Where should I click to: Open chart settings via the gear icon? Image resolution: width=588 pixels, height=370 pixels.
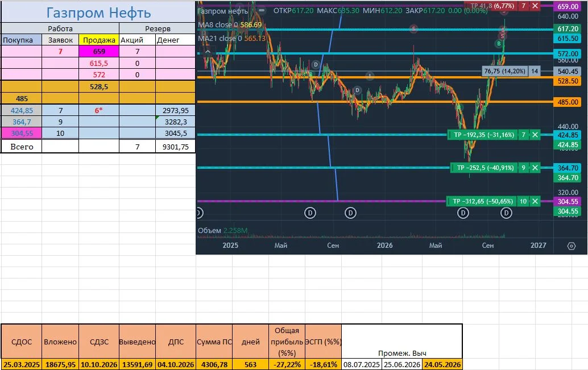[571, 246]
